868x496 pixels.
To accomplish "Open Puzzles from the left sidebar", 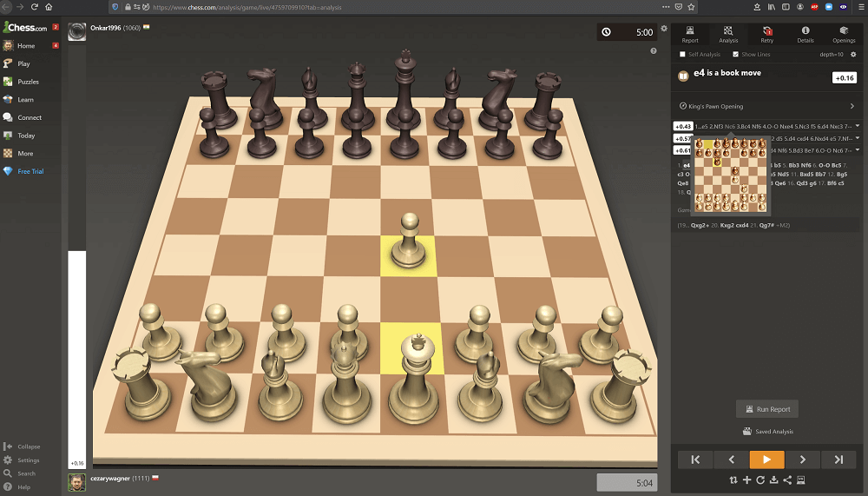I will (28, 82).
